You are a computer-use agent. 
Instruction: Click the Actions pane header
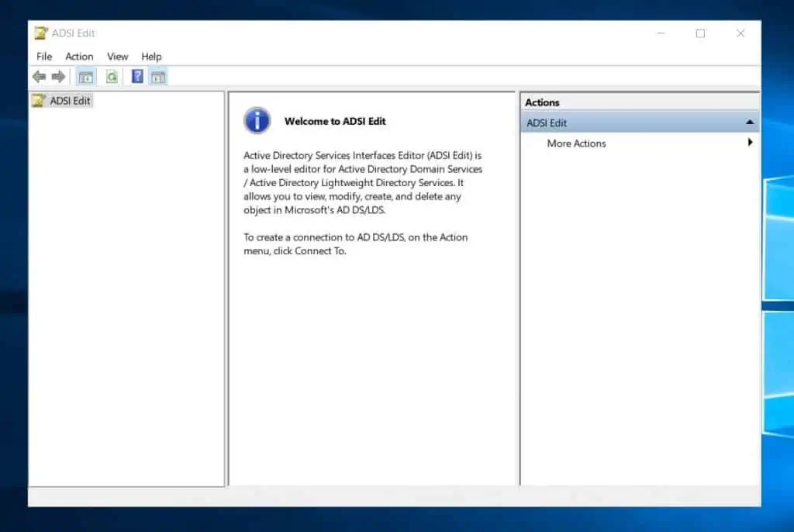point(640,102)
